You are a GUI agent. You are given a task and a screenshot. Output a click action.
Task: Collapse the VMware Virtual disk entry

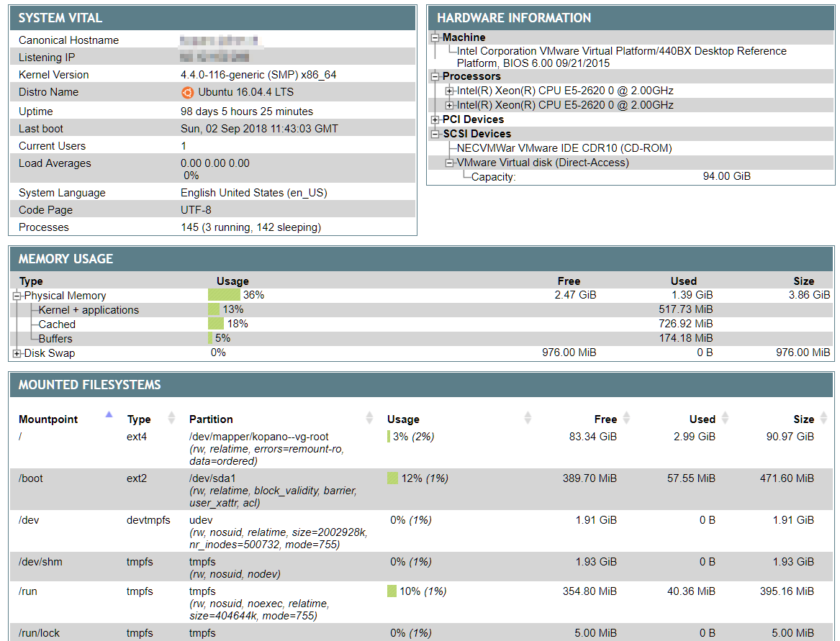pyautogui.click(x=450, y=163)
